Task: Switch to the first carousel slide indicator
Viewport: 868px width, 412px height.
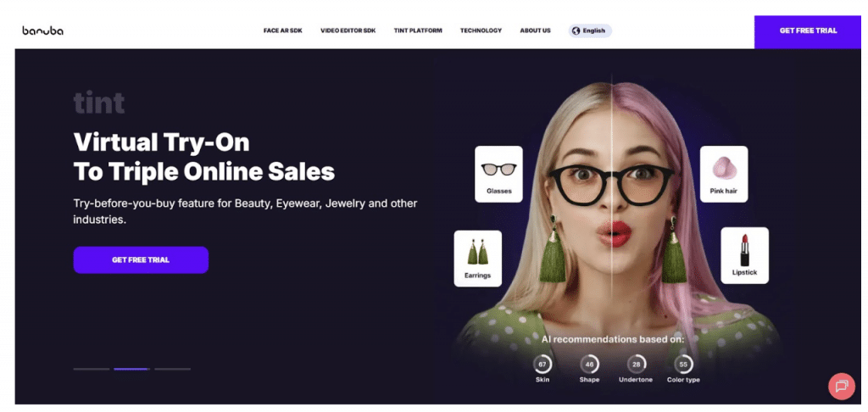Action: [92, 369]
